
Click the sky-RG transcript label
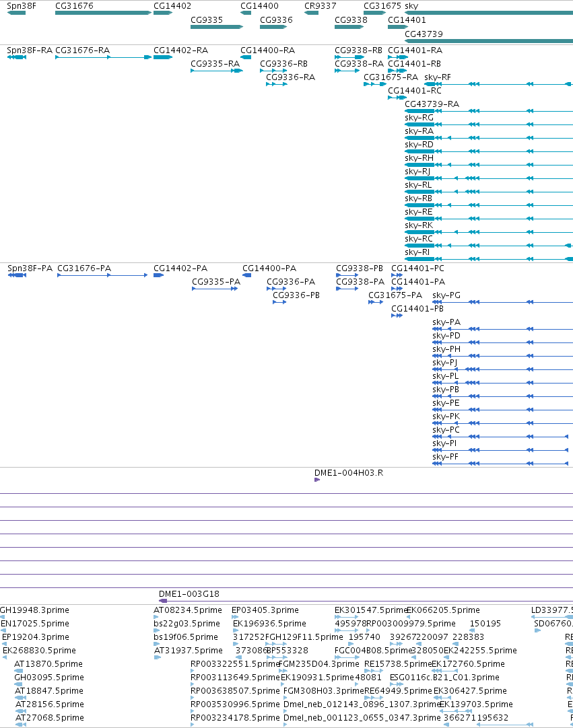pyautogui.click(x=419, y=118)
